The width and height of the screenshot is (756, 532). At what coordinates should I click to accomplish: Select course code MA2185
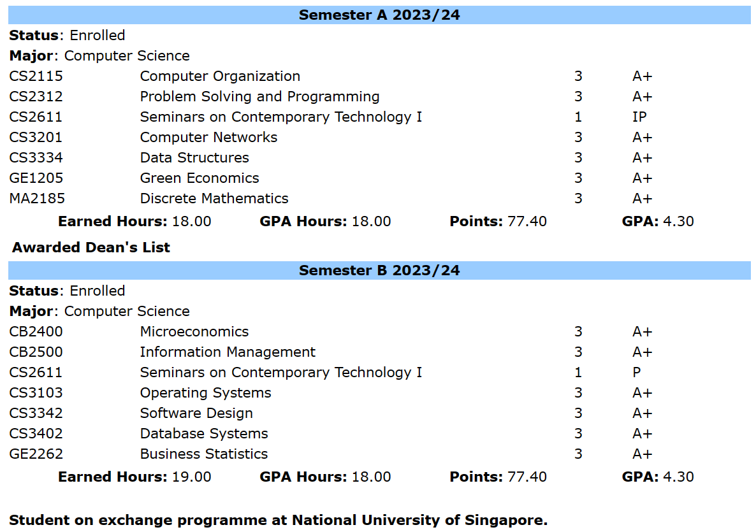[x=37, y=199]
